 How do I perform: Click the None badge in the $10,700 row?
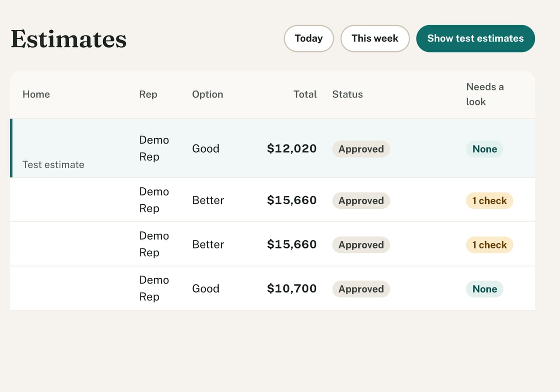click(x=485, y=289)
